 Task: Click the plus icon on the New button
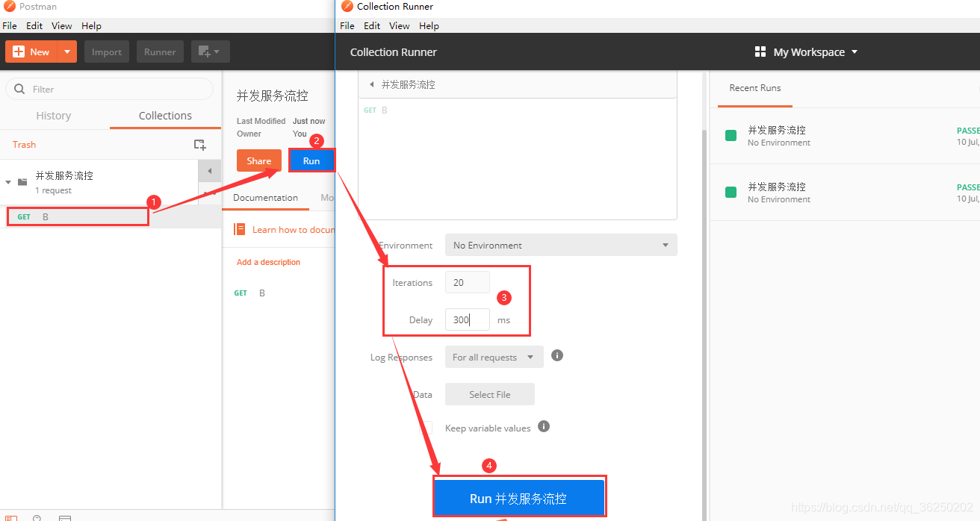[17, 52]
